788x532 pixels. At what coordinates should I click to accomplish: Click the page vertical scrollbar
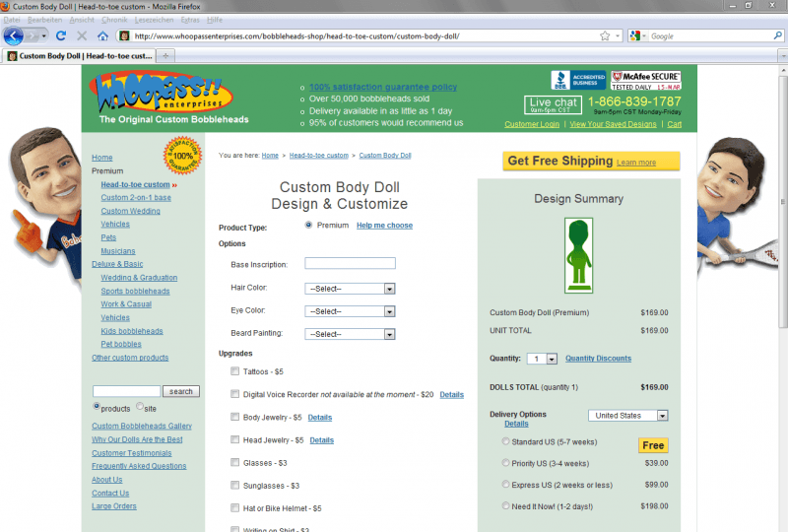coord(783,201)
